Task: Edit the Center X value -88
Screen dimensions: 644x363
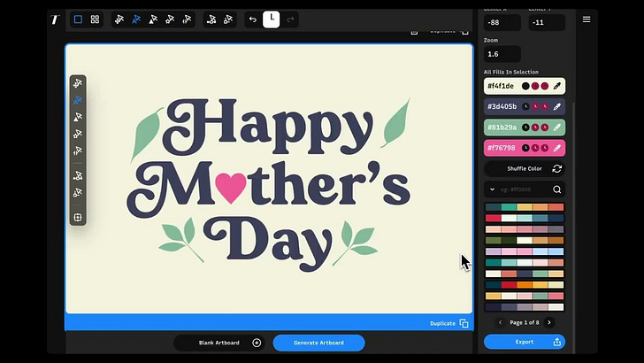Action: 502,22
